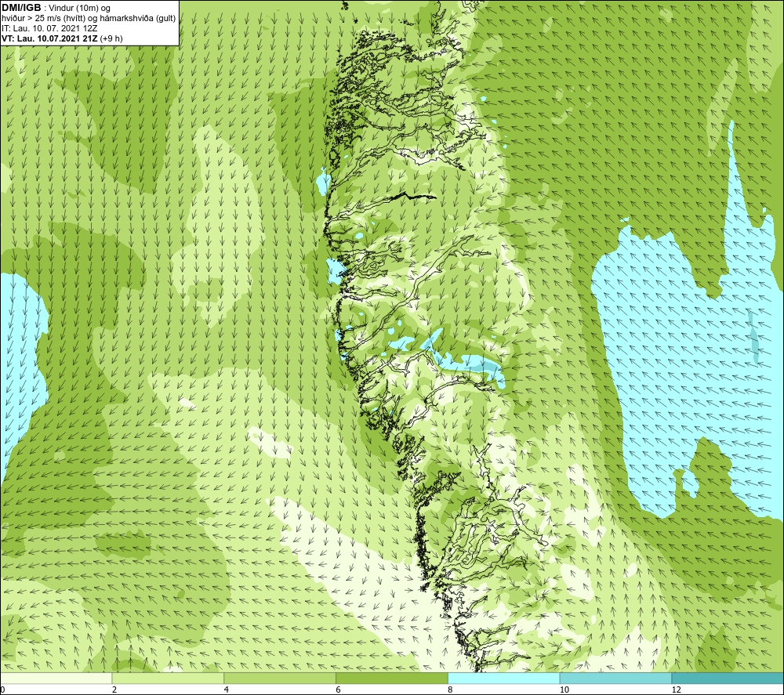Click the 4–6 m/s legend color band
The height and width of the screenshot is (695, 784).
pyautogui.click(x=280, y=678)
